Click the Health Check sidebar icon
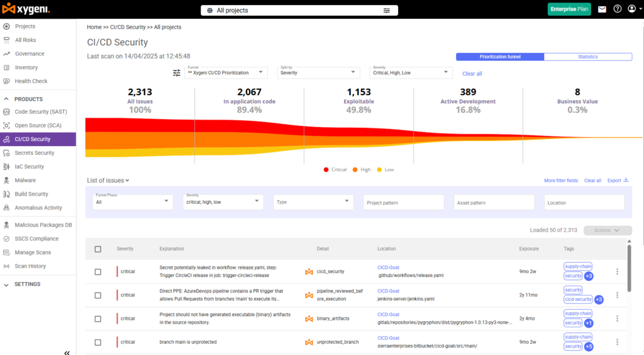The width and height of the screenshot is (644, 355). pos(6,81)
